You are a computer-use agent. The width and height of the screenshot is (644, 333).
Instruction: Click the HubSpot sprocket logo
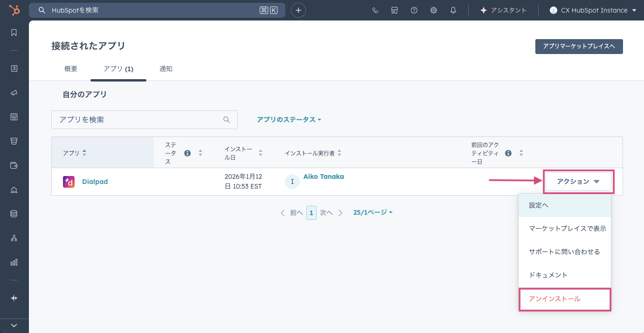14,10
